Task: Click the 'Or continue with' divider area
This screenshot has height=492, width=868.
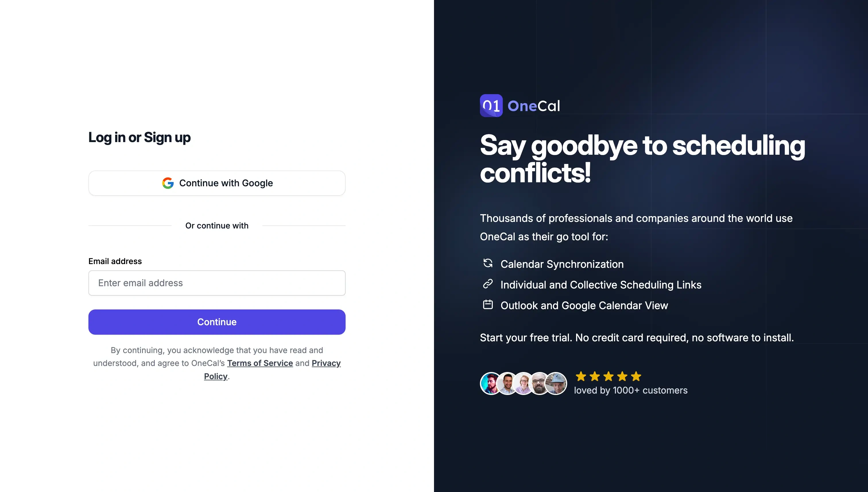Action: [x=217, y=225]
